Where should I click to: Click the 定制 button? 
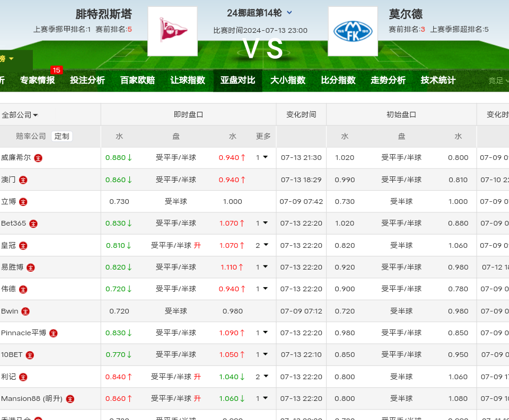(x=62, y=136)
